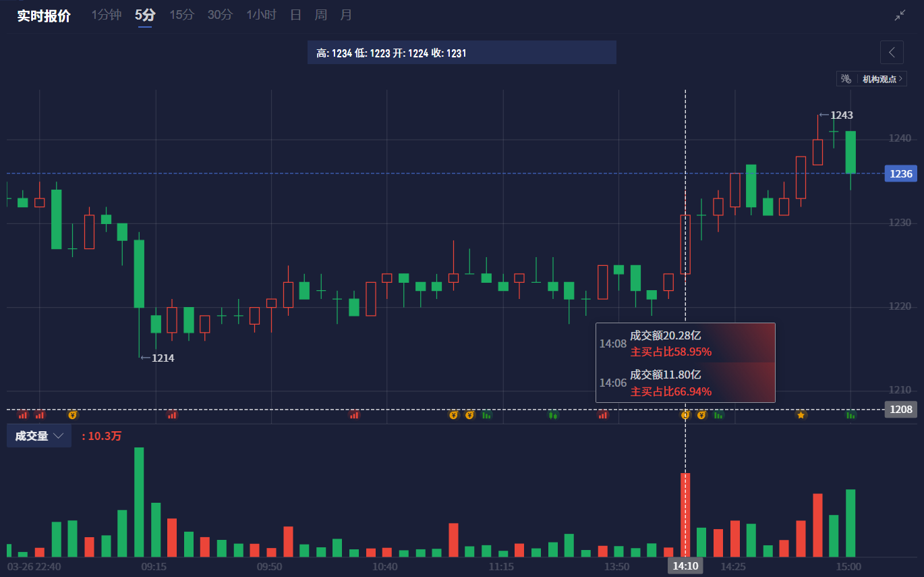
Task: Click red bar marker between 09:50 and 10:40
Action: click(354, 414)
